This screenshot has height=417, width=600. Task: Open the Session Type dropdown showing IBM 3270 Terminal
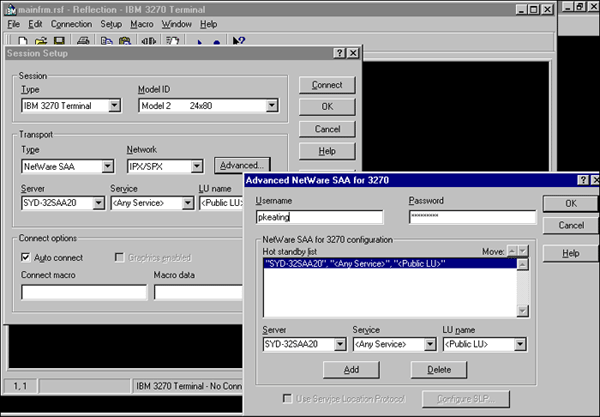coord(114,105)
